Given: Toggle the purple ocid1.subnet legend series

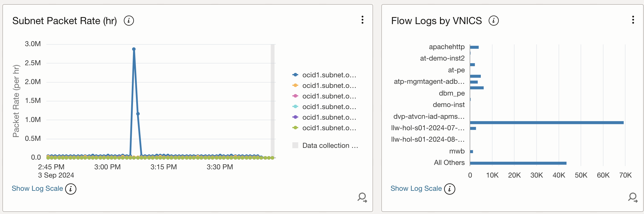Looking at the screenshot, I should (x=329, y=117).
